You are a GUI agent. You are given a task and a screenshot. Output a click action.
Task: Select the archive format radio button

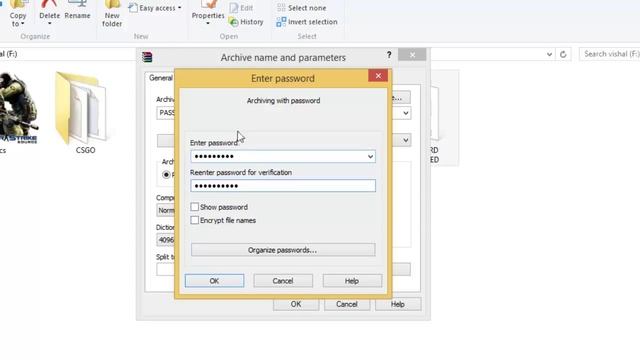pos(166,175)
